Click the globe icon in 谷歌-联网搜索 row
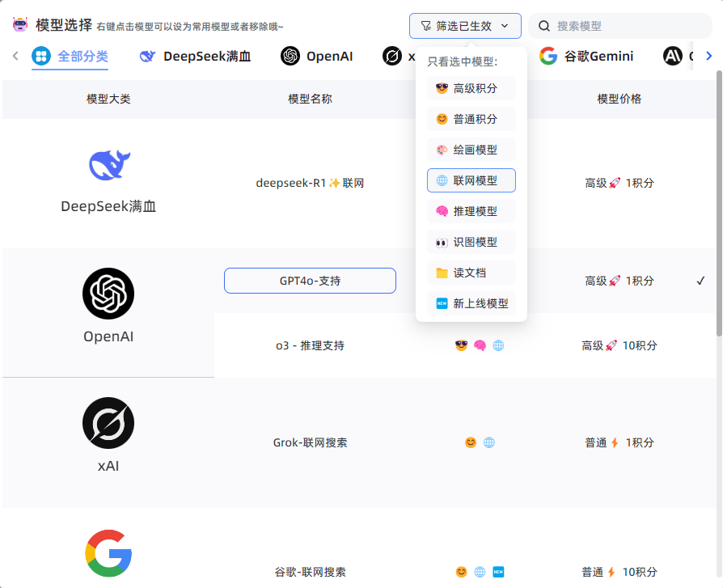723x588 pixels. coord(480,572)
